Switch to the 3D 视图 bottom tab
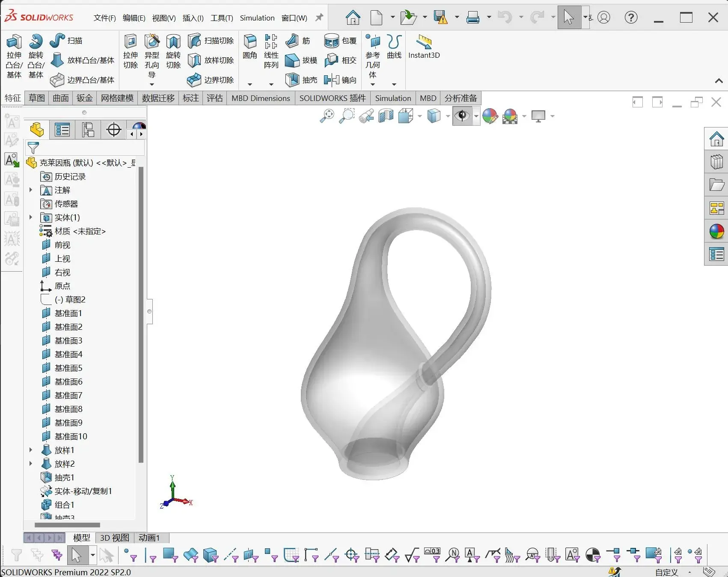Viewport: 728px width, 577px height. [x=115, y=538]
